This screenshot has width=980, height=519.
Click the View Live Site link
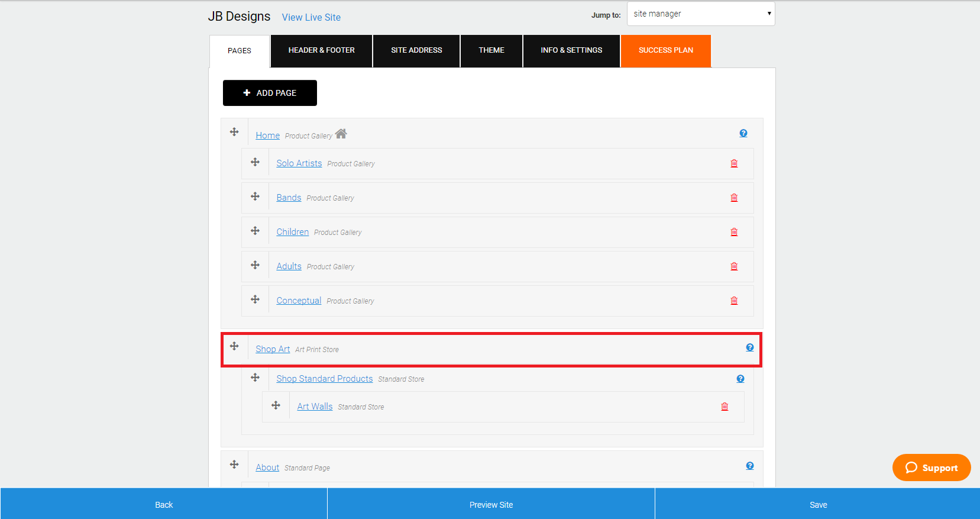(x=311, y=17)
